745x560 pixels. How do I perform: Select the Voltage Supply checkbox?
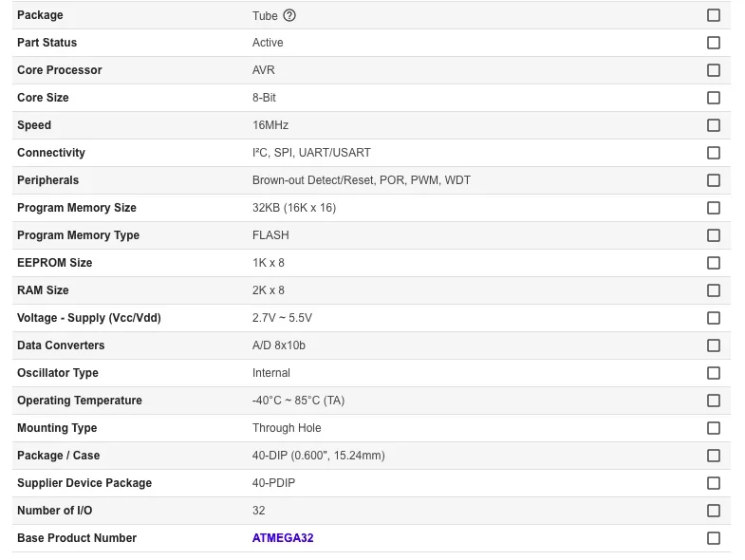714,318
